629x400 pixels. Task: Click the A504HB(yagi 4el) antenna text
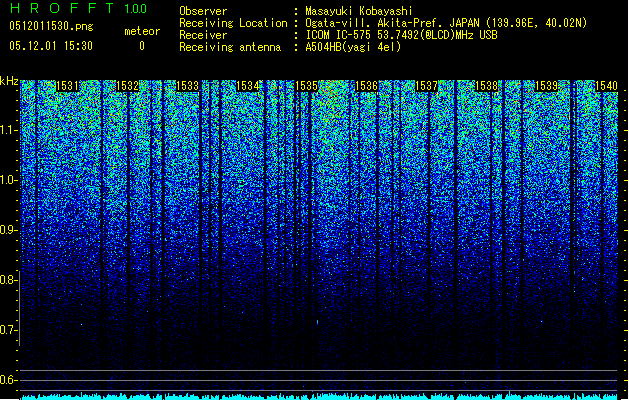click(353, 47)
